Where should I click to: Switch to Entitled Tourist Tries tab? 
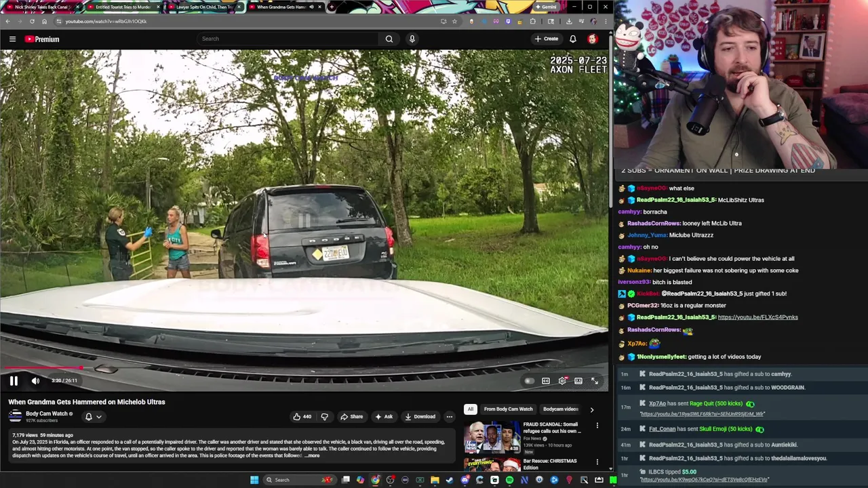tap(123, 7)
